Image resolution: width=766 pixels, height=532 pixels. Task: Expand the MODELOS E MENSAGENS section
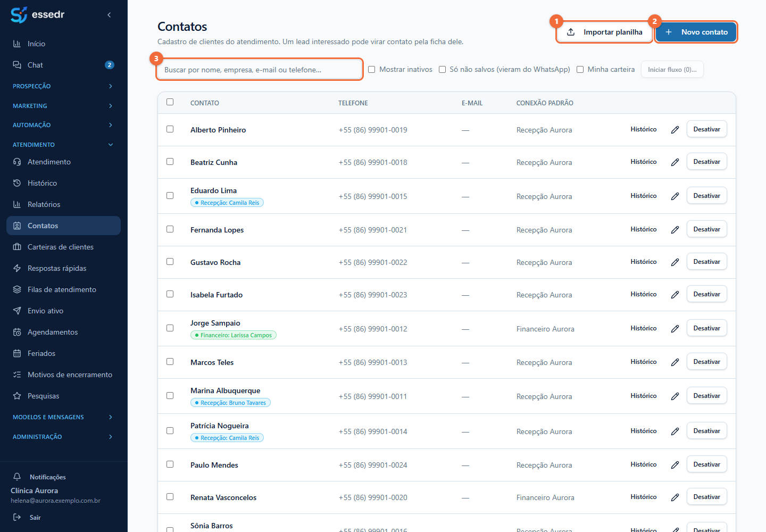click(63, 417)
